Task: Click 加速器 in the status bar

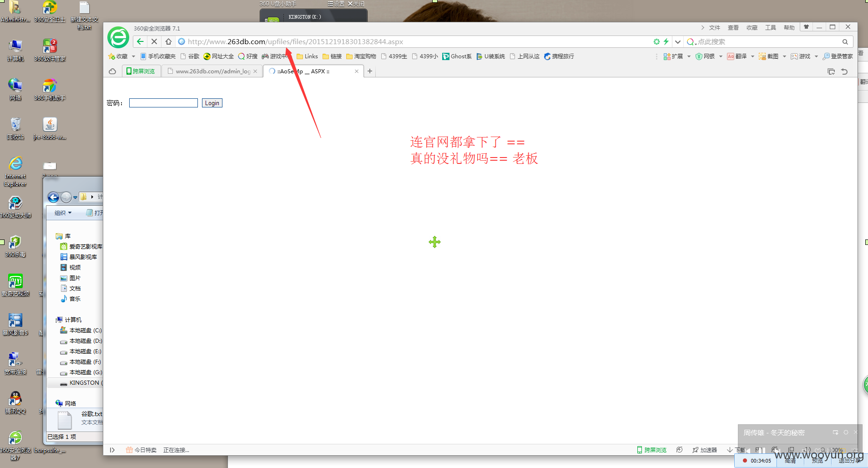Action: [x=705, y=450]
